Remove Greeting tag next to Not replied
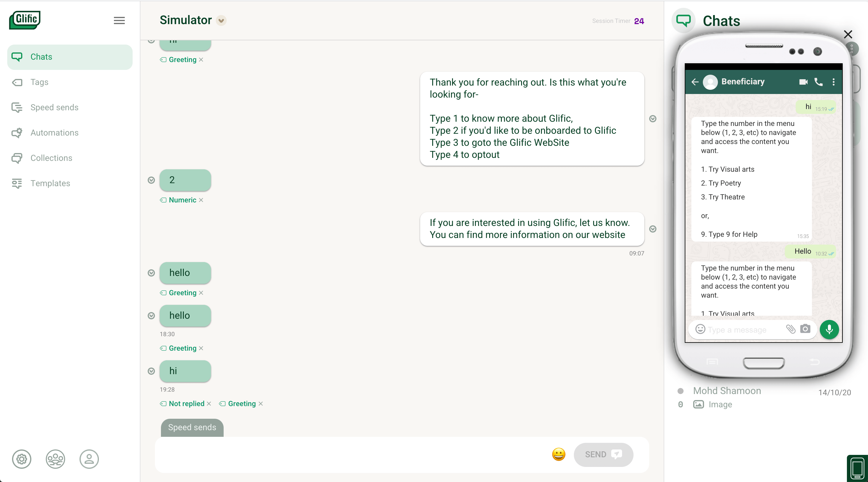The image size is (868, 482). (x=260, y=403)
